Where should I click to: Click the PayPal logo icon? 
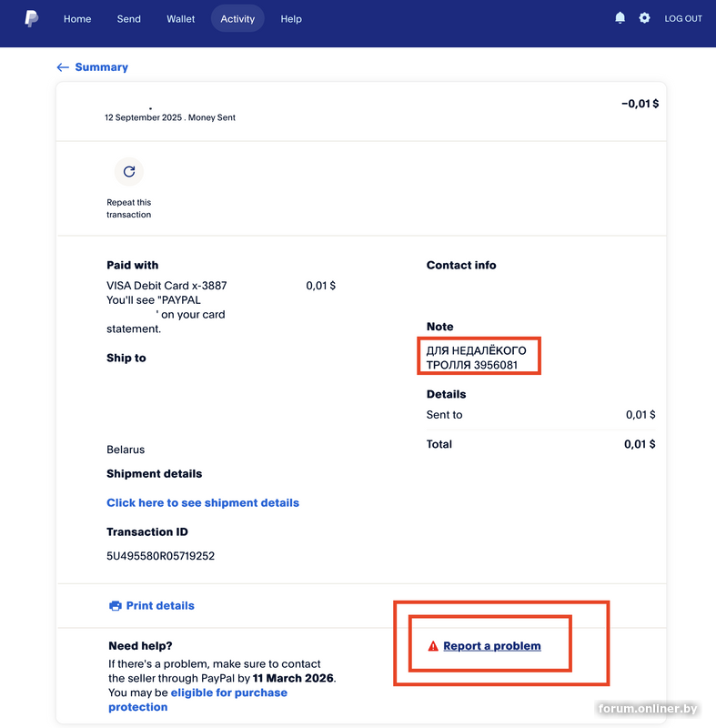(x=31, y=18)
